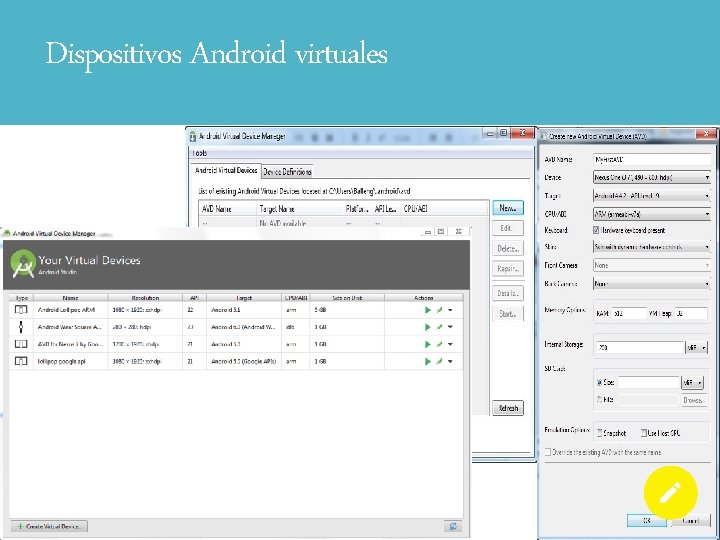This screenshot has height=540, width=720.
Task: Click watch type icon for Android Wear row
Action: pos(21,327)
